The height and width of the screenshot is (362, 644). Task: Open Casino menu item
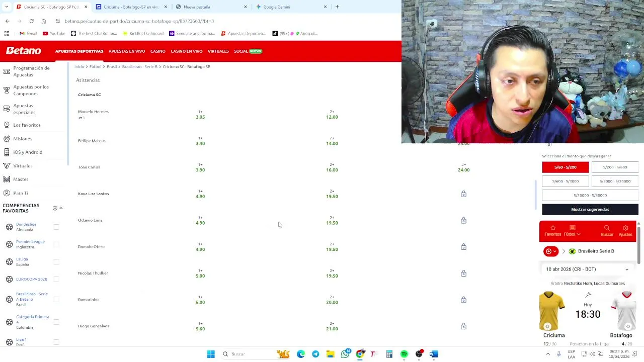click(x=157, y=51)
